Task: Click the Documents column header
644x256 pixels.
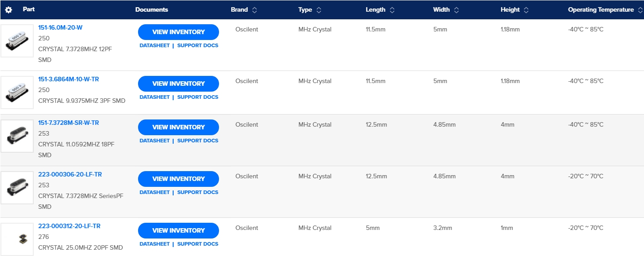Action: pos(152,10)
